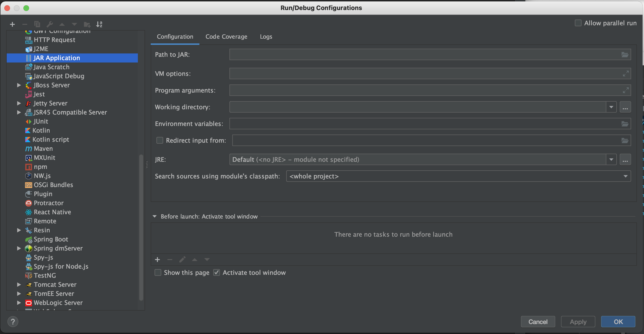Expand JSR45 Compatible Server node
Screen dimensions: 644x334
tap(19, 112)
